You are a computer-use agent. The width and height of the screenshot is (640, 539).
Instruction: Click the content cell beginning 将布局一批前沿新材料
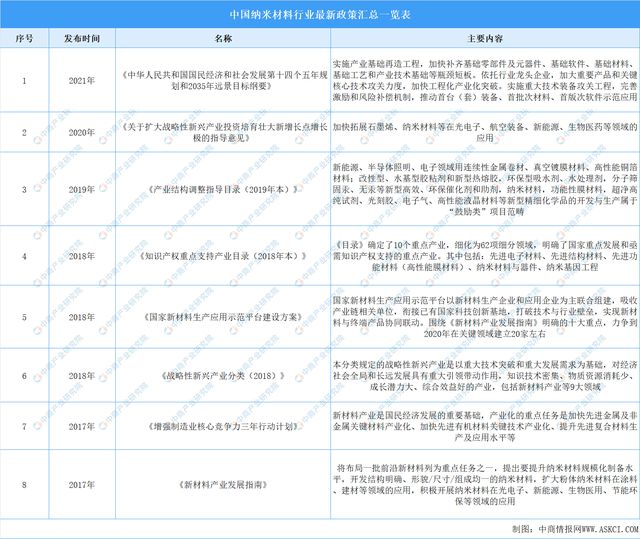[485, 485]
